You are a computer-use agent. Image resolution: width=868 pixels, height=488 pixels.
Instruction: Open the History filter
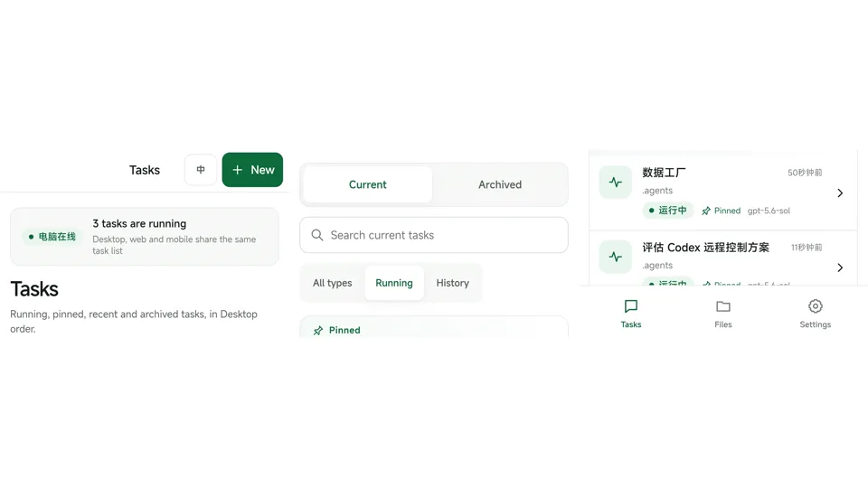(452, 283)
